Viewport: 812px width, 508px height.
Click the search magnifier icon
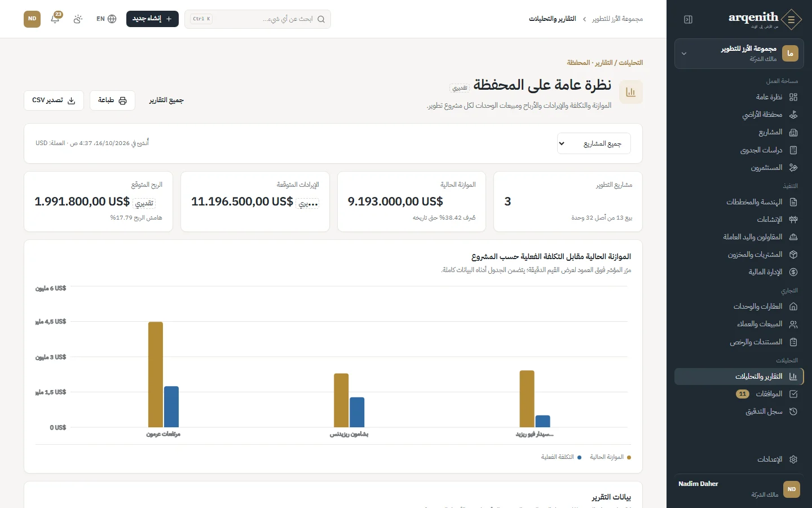point(321,19)
